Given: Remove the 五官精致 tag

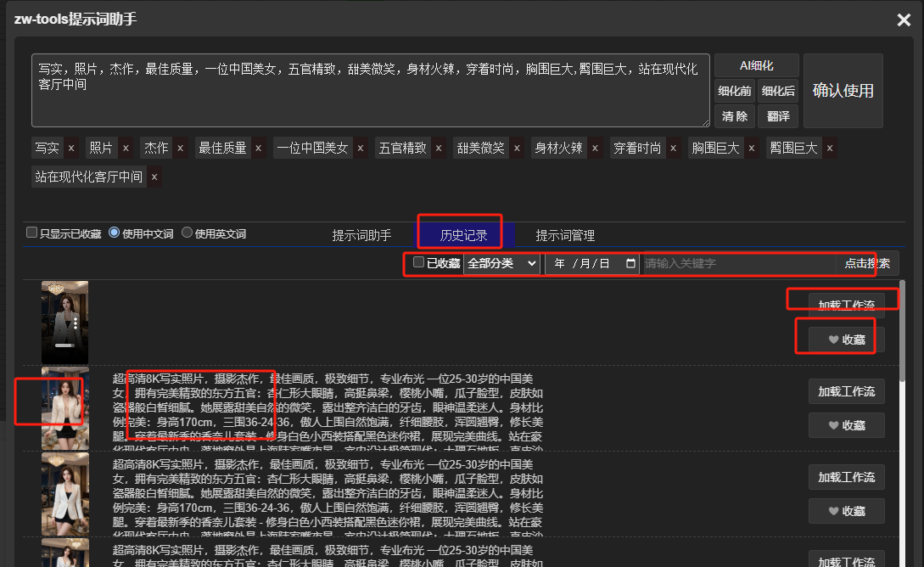Looking at the screenshot, I should click(439, 148).
